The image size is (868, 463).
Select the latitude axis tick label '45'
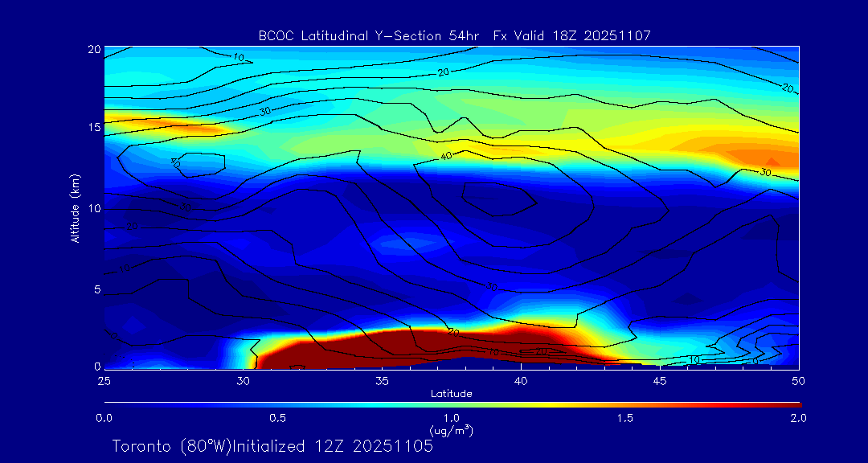coord(660,380)
